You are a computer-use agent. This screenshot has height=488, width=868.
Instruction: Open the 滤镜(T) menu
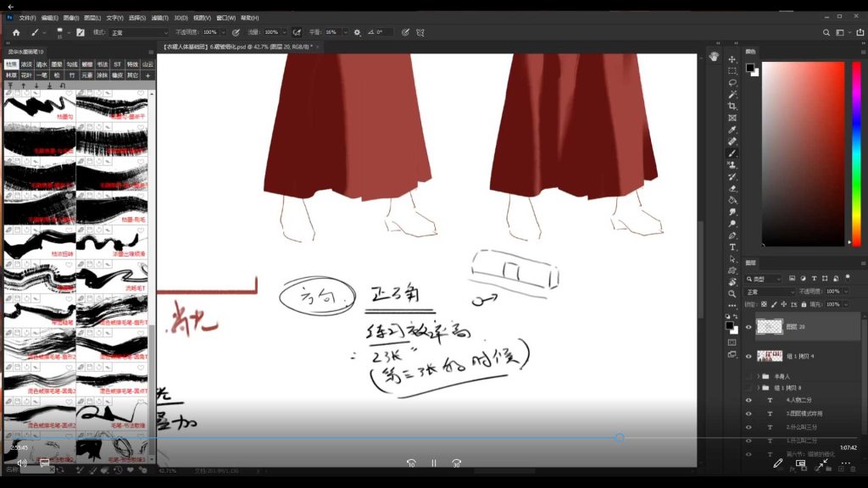pyautogui.click(x=159, y=18)
